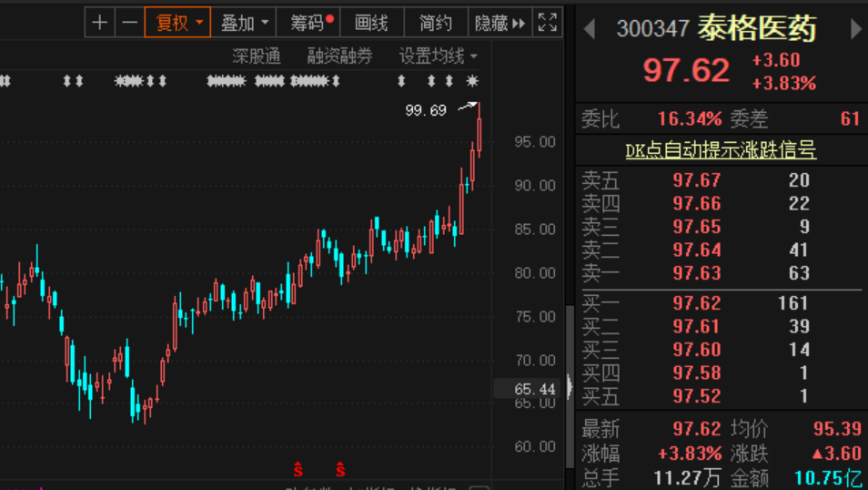Go to previous stock with left arrow
The height and width of the screenshot is (490, 868).
590,29
